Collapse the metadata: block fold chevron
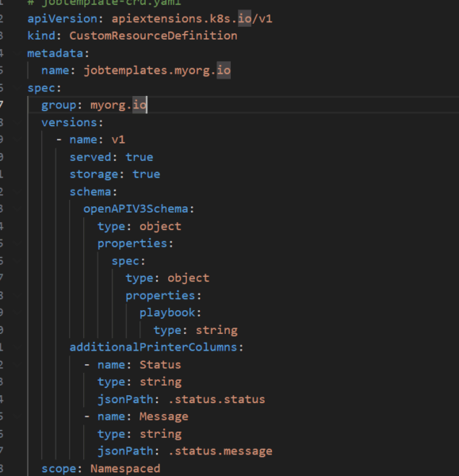This screenshot has height=476, width=459. tap(17, 53)
